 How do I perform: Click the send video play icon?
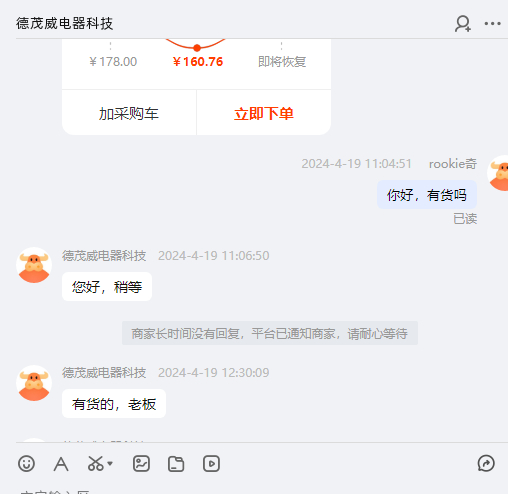coord(211,463)
